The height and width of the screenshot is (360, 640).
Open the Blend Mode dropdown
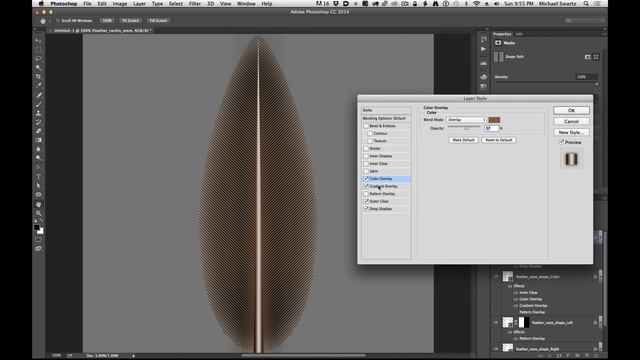pos(466,120)
